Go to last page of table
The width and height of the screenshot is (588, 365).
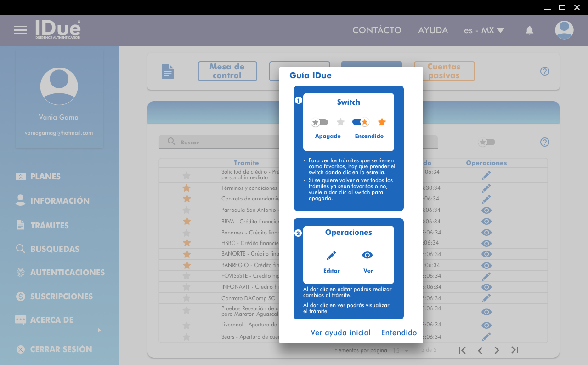[x=515, y=350]
